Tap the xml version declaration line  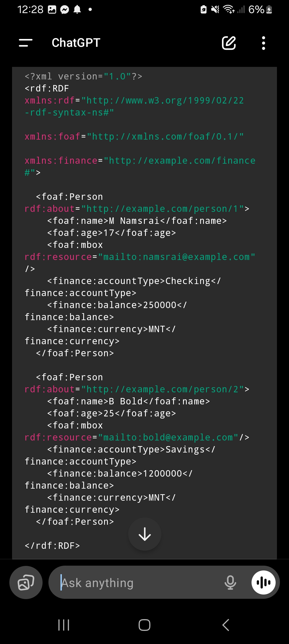[83, 76]
